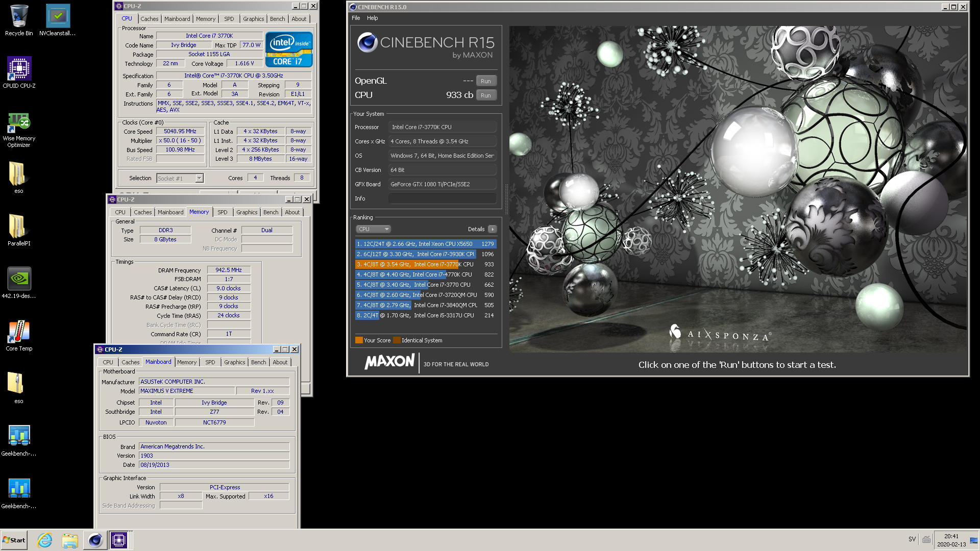Open Graphics tab in Mainboard CPU-Z window
This screenshot has height=551, width=980.
[x=235, y=362]
